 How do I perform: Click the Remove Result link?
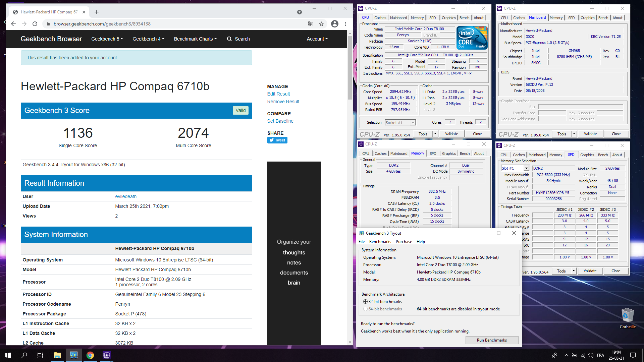(x=283, y=102)
